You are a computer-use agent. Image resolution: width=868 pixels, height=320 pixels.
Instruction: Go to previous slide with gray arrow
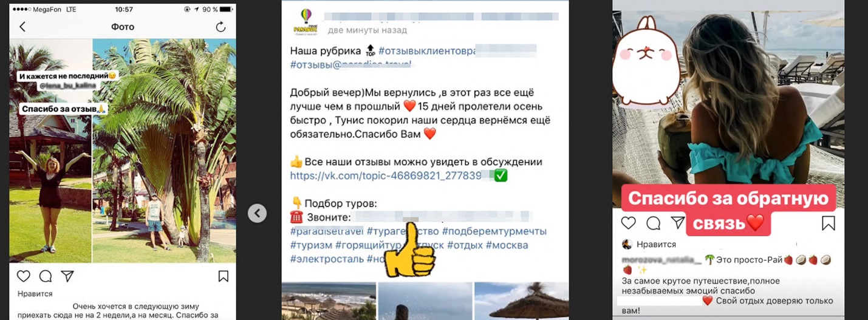point(257,213)
